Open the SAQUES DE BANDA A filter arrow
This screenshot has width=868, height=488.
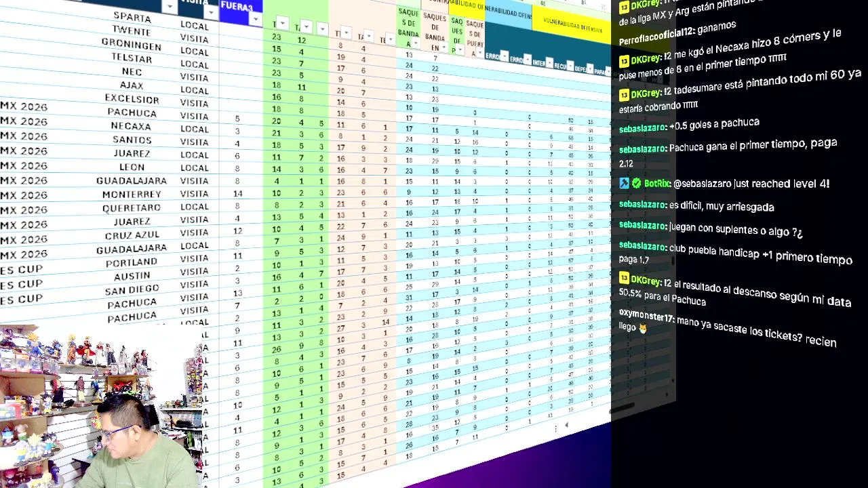(416, 44)
